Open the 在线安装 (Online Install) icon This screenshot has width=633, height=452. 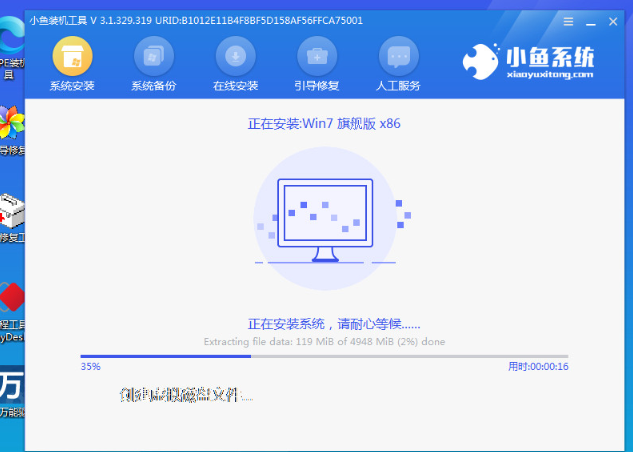click(x=235, y=55)
